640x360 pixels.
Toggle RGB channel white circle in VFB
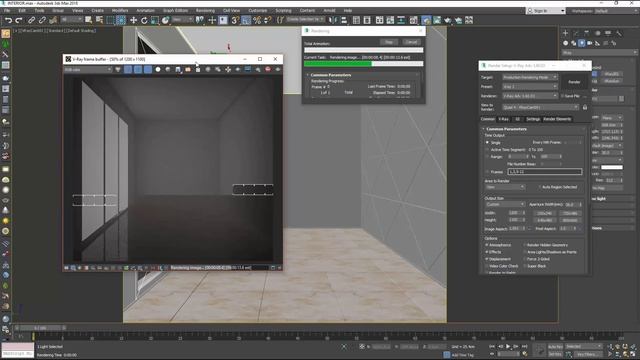click(158, 70)
